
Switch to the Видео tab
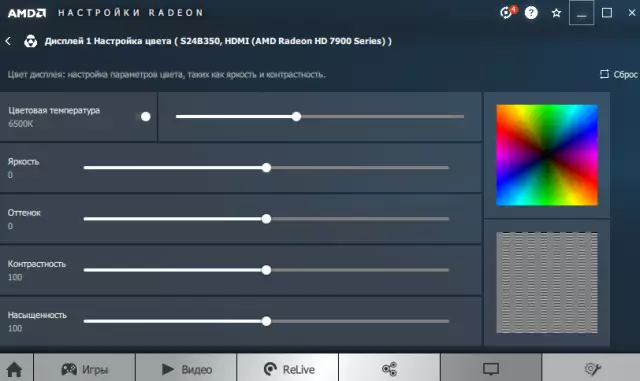tap(186, 369)
